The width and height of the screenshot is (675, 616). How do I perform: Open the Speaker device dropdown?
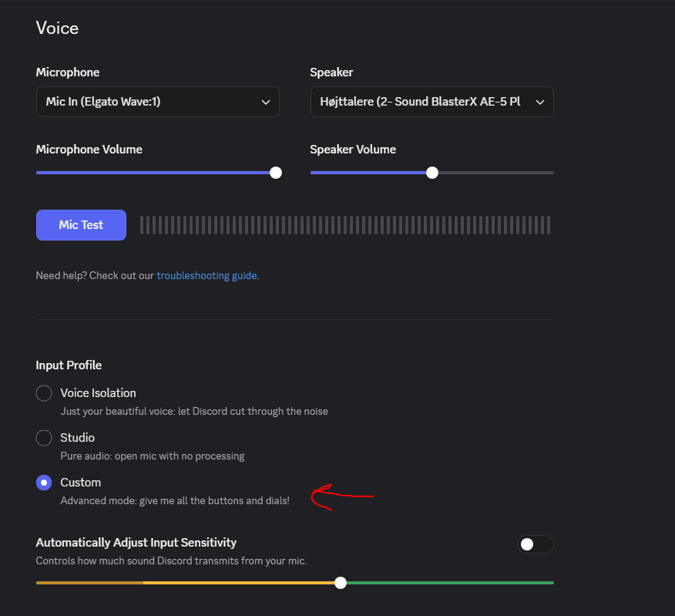pos(432,102)
